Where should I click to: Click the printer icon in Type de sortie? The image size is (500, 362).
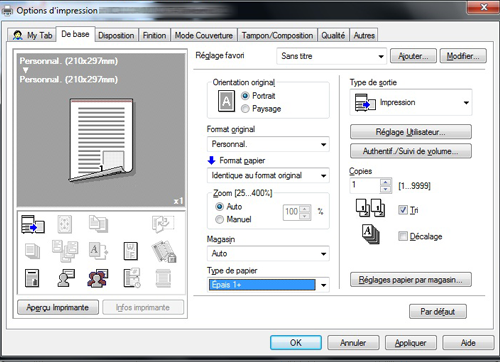tap(365, 103)
